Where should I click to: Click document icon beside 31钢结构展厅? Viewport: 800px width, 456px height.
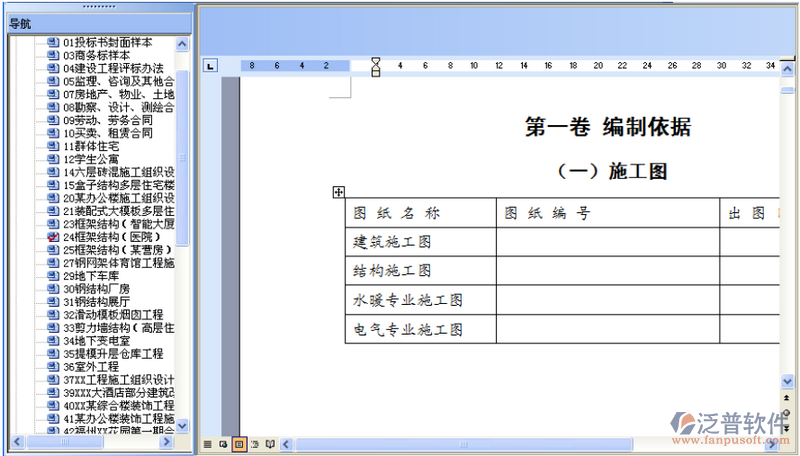point(53,301)
